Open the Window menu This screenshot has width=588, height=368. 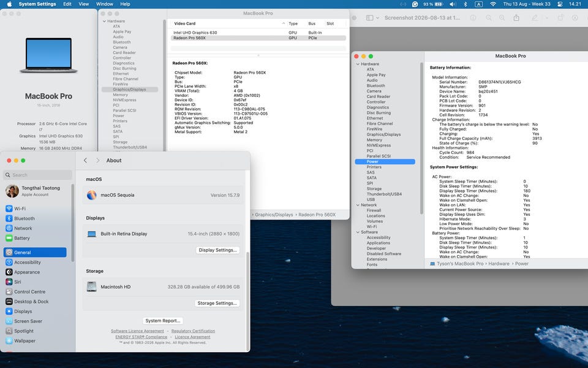coord(105,4)
